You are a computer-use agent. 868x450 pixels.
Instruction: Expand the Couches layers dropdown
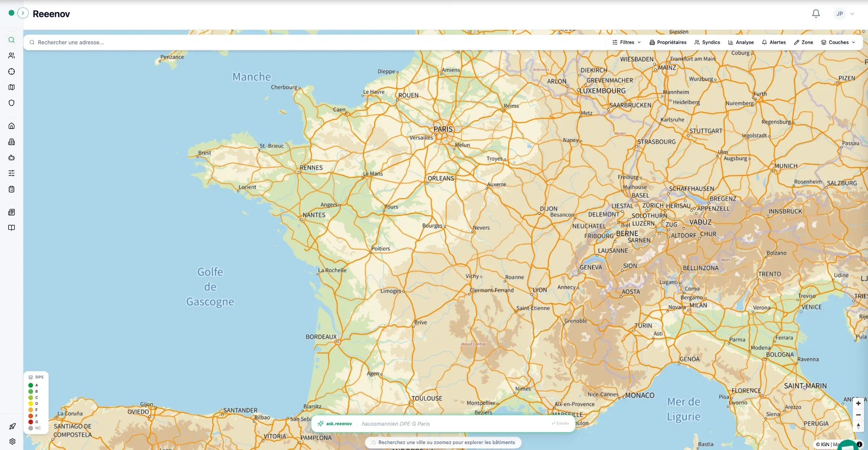point(838,43)
